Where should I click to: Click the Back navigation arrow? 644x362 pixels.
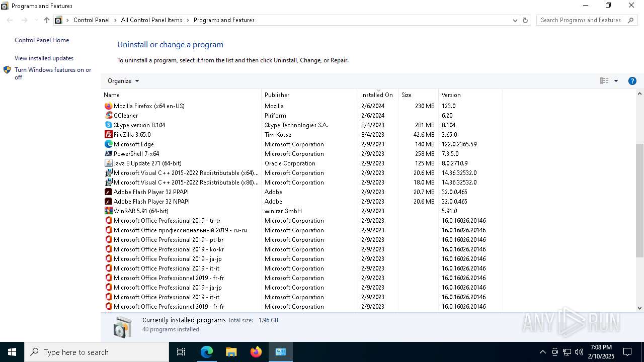coord(10,20)
